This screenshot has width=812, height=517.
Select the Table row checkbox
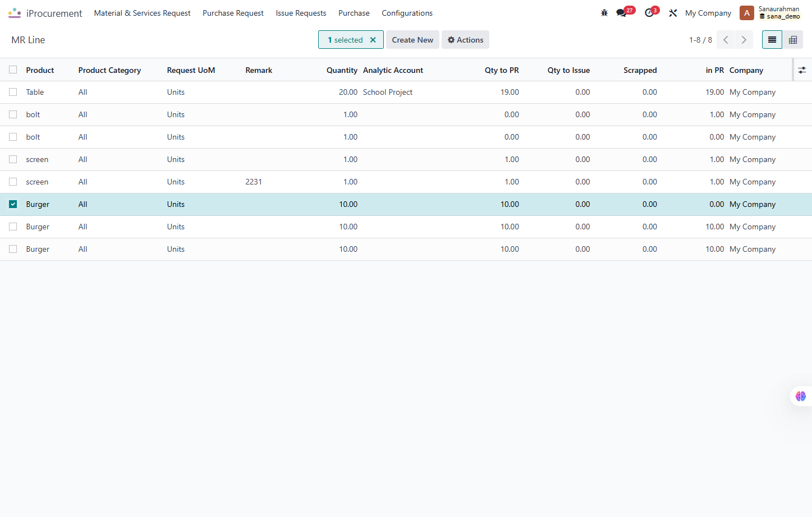pos(13,93)
